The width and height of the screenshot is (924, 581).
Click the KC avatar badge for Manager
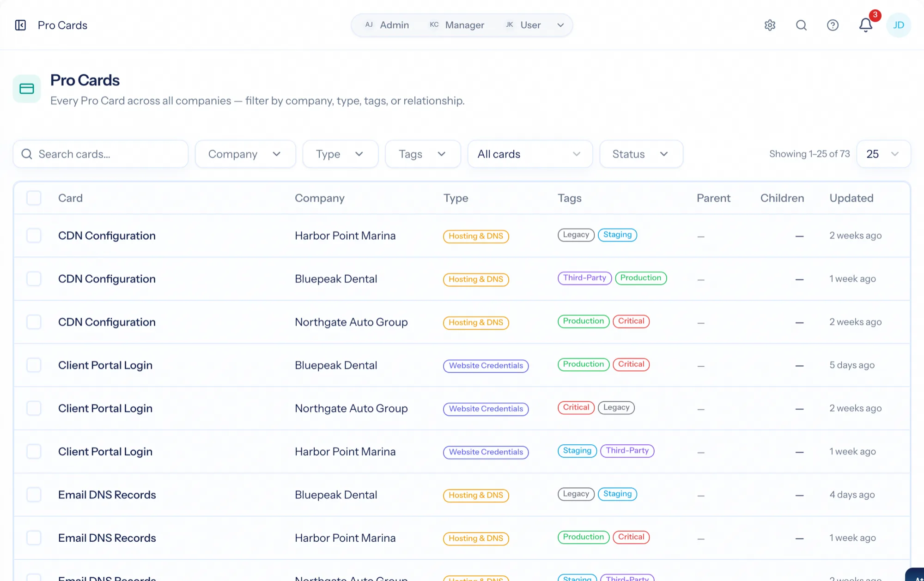tap(434, 25)
